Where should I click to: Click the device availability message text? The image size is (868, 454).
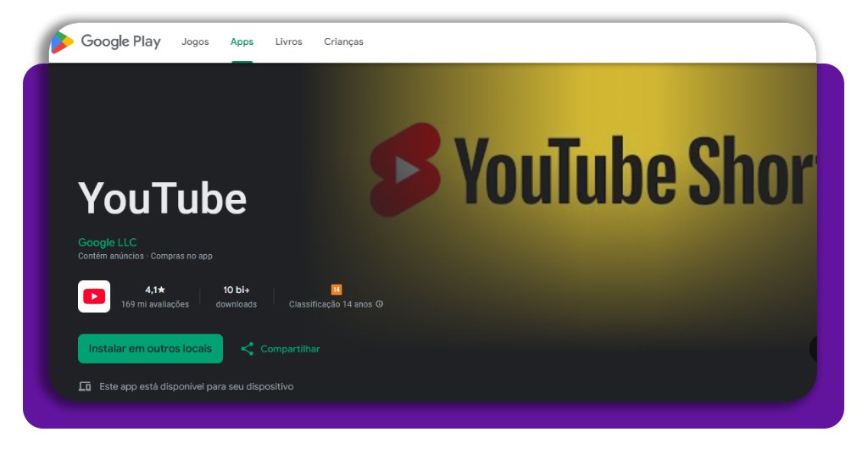click(x=196, y=386)
